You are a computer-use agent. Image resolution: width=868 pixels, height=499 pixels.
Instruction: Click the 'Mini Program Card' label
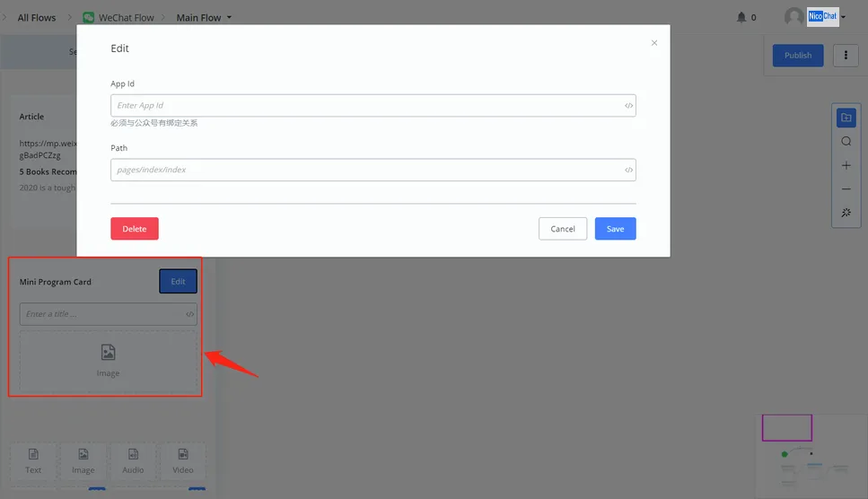(x=56, y=282)
